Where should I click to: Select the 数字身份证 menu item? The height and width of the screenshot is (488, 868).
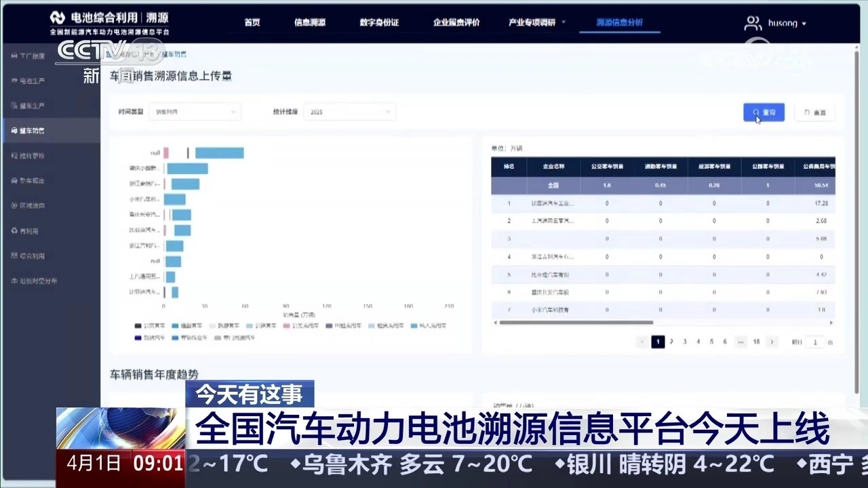[x=379, y=22]
